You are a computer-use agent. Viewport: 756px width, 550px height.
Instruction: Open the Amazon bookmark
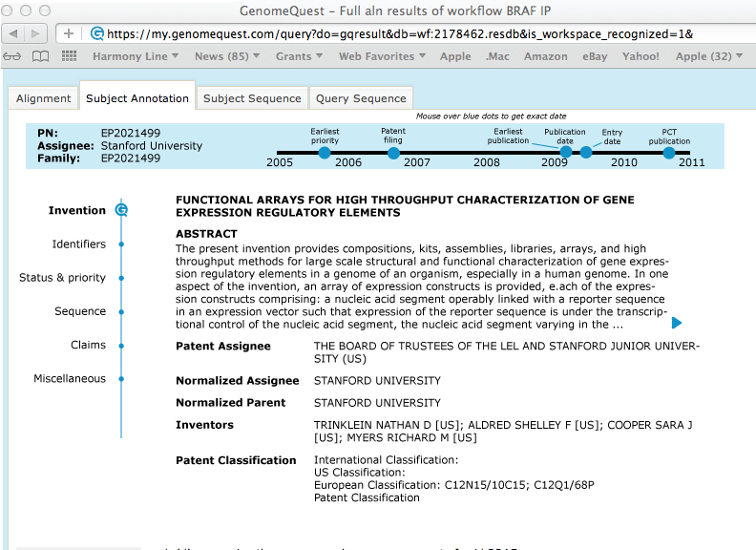pyautogui.click(x=546, y=56)
